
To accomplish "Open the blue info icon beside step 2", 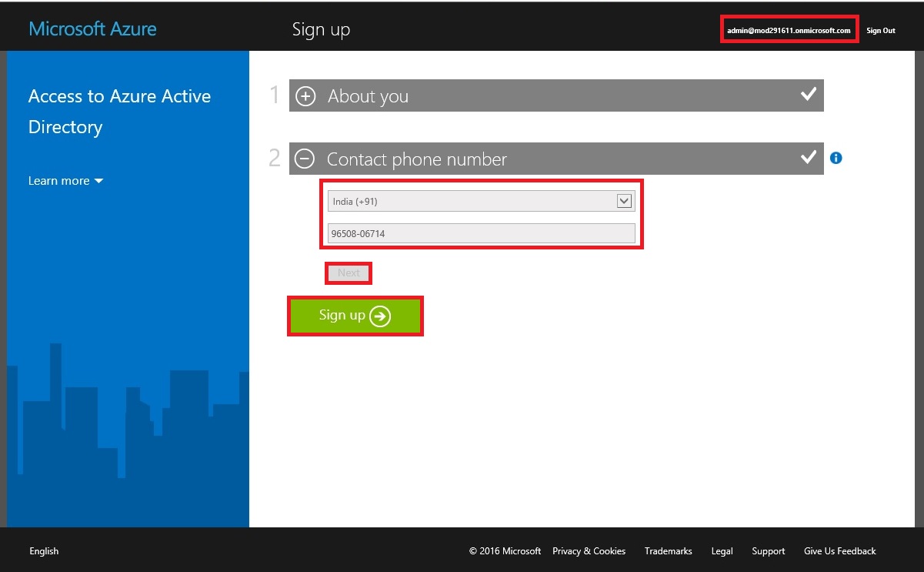I will coord(836,159).
